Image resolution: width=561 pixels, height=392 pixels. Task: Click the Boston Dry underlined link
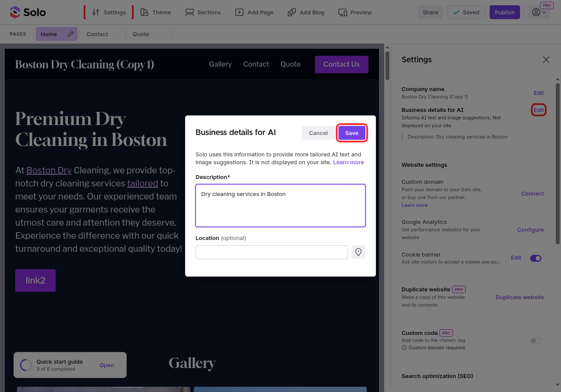[x=49, y=170]
